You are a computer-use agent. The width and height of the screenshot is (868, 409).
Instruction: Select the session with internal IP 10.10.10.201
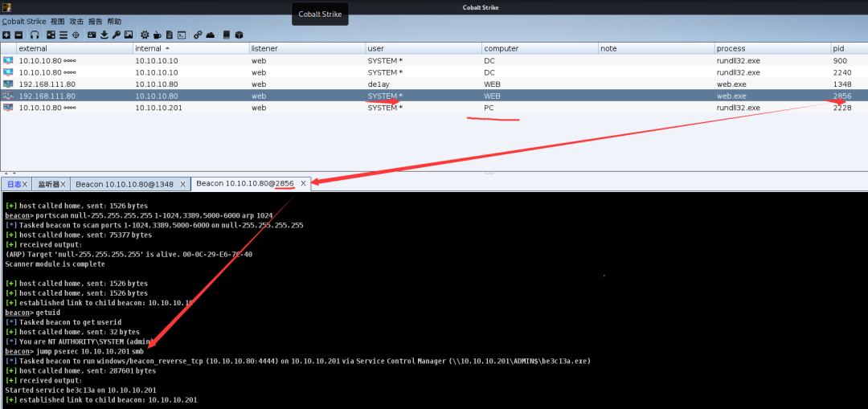[x=434, y=108]
